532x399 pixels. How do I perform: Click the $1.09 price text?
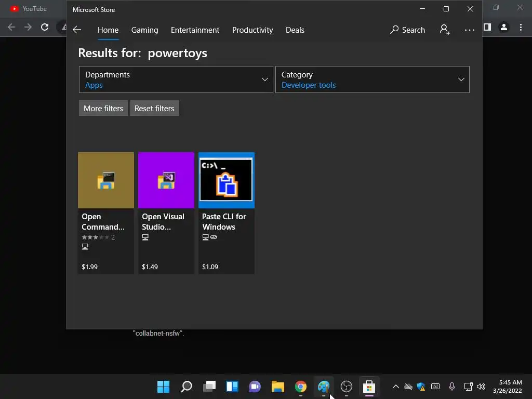point(210,267)
